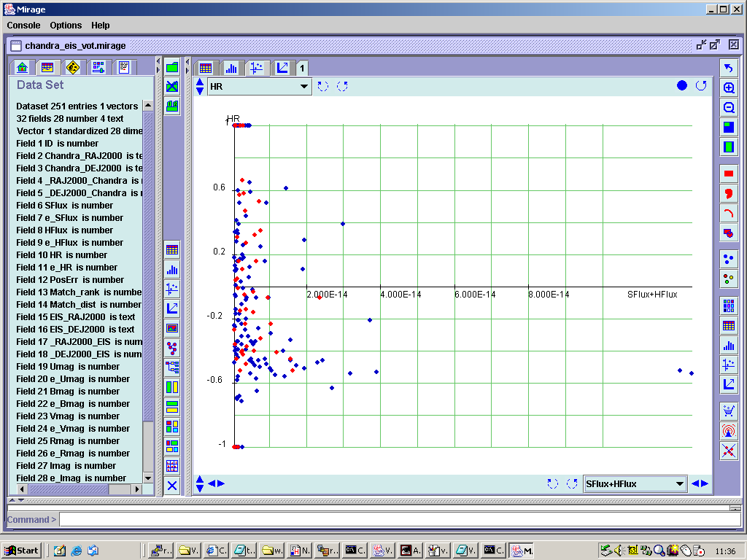Click the tree hierarchy layout icon
Screen dimensions: 747x560
point(172,367)
